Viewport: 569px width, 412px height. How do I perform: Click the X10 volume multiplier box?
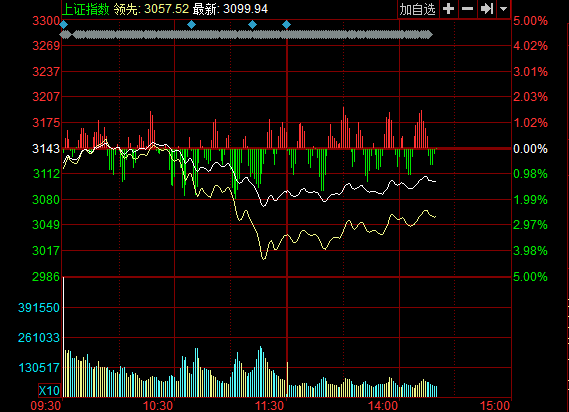(x=49, y=391)
